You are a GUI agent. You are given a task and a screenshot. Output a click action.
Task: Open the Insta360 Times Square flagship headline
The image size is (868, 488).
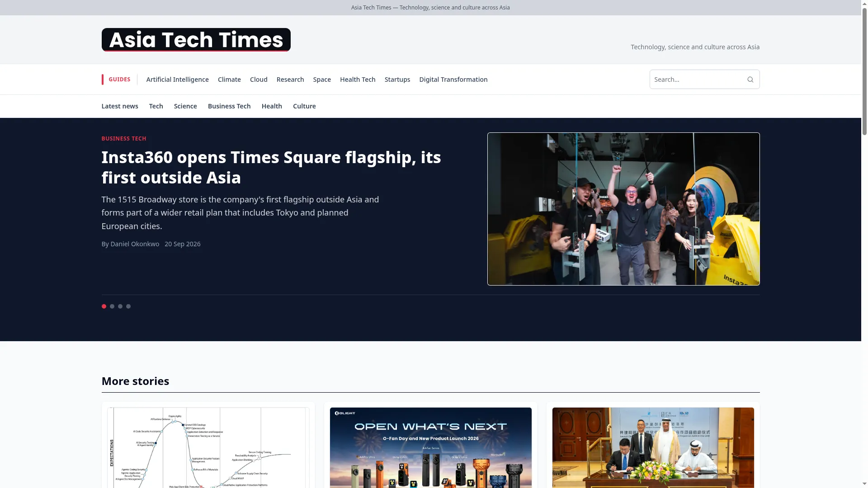point(271,167)
